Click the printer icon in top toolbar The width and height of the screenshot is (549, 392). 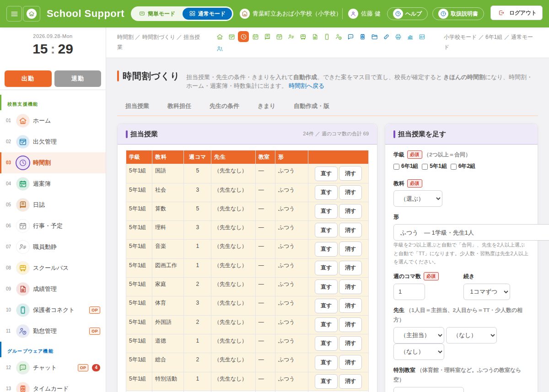[398, 37]
